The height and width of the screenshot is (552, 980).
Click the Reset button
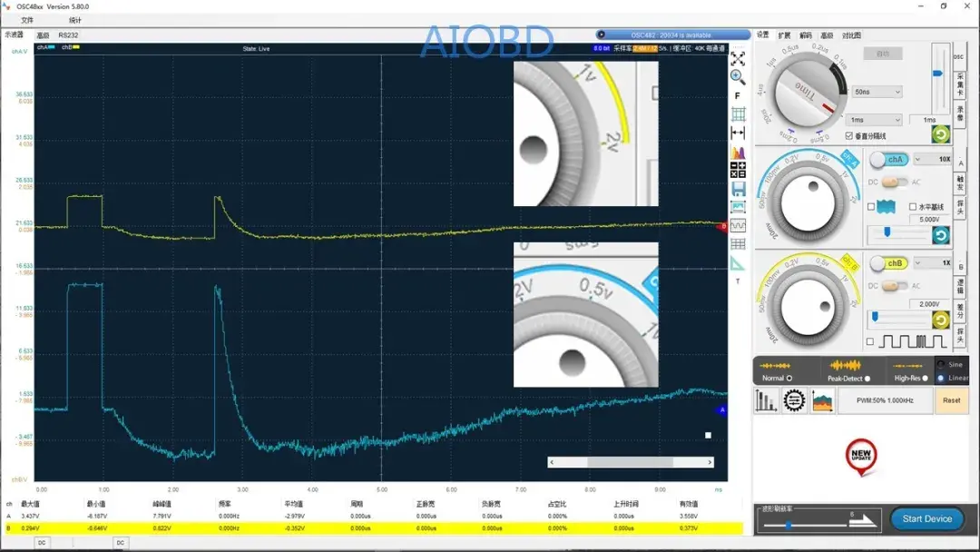tap(951, 400)
